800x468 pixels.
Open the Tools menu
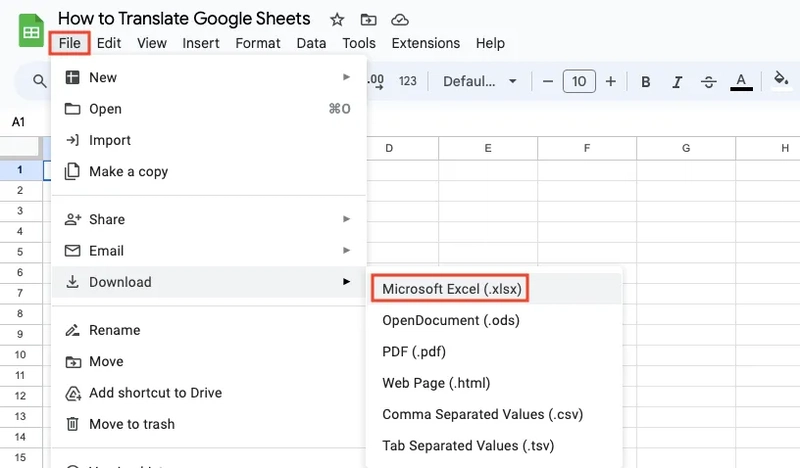(359, 43)
